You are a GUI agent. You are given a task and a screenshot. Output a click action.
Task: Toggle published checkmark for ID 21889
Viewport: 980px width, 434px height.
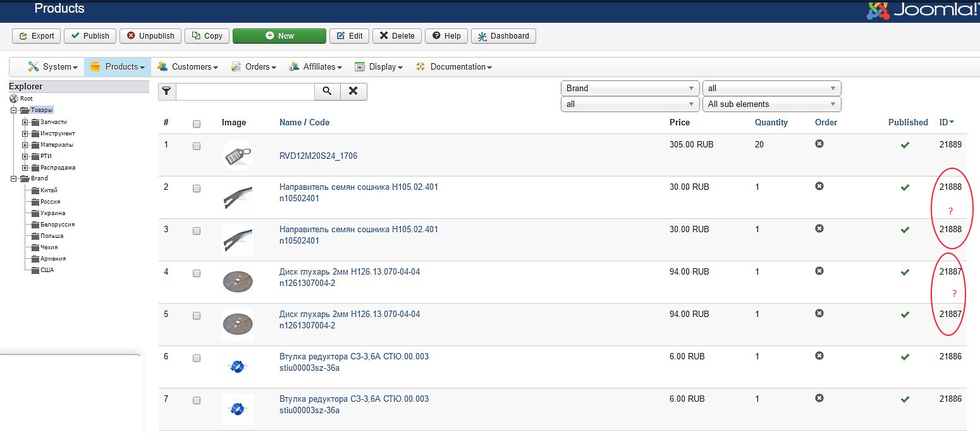[x=905, y=146]
